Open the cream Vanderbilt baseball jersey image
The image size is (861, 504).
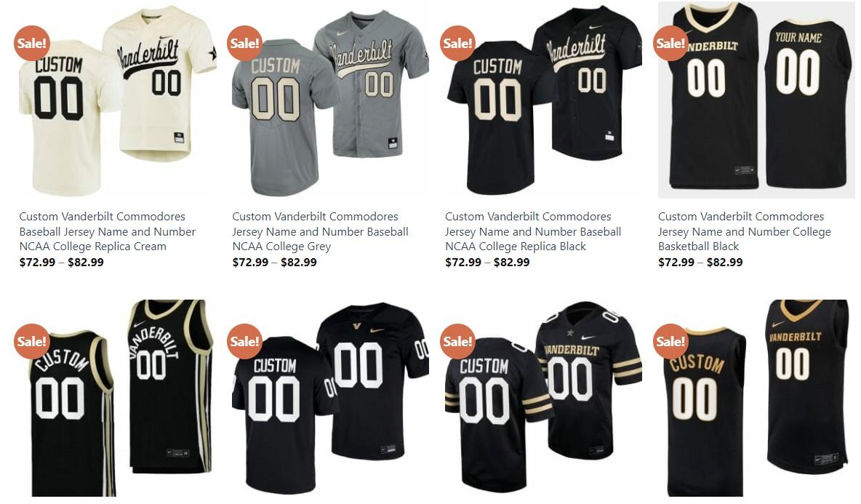[x=118, y=100]
